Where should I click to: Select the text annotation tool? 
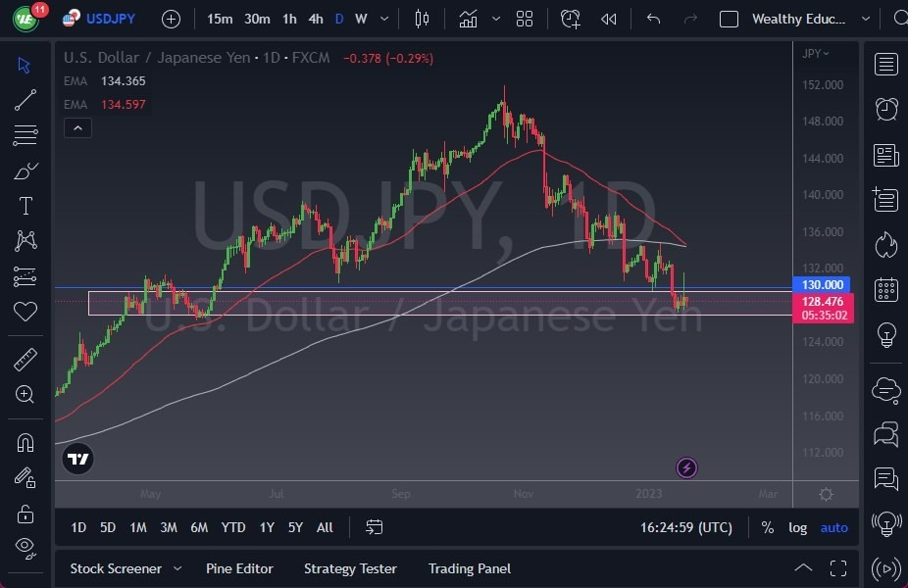[25, 206]
